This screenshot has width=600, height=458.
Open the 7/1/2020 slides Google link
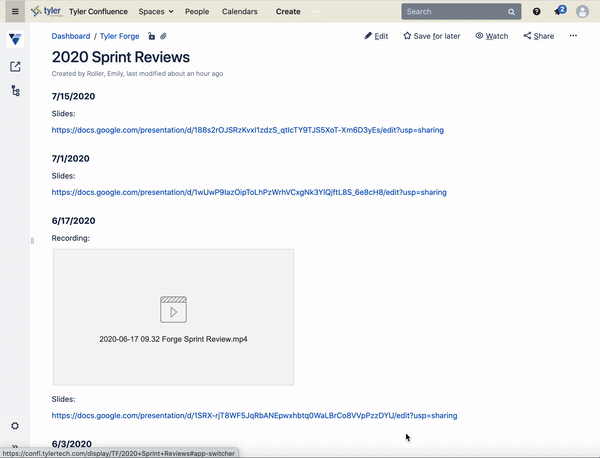(x=249, y=192)
